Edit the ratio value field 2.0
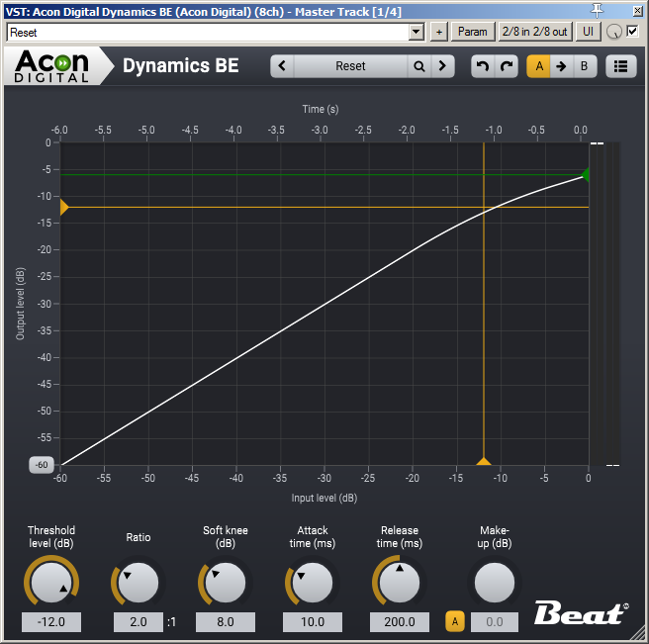Image resolution: width=649 pixels, height=644 pixels. tap(139, 622)
